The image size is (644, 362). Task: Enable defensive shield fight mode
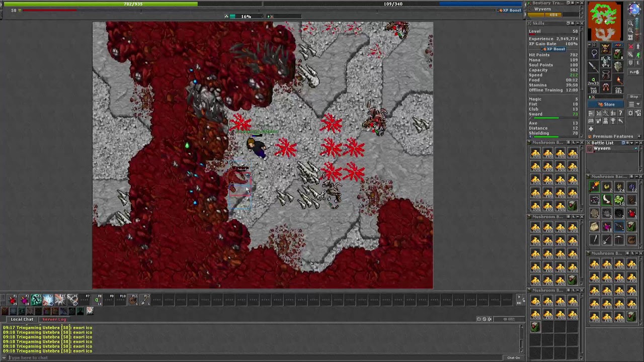[x=630, y=62]
